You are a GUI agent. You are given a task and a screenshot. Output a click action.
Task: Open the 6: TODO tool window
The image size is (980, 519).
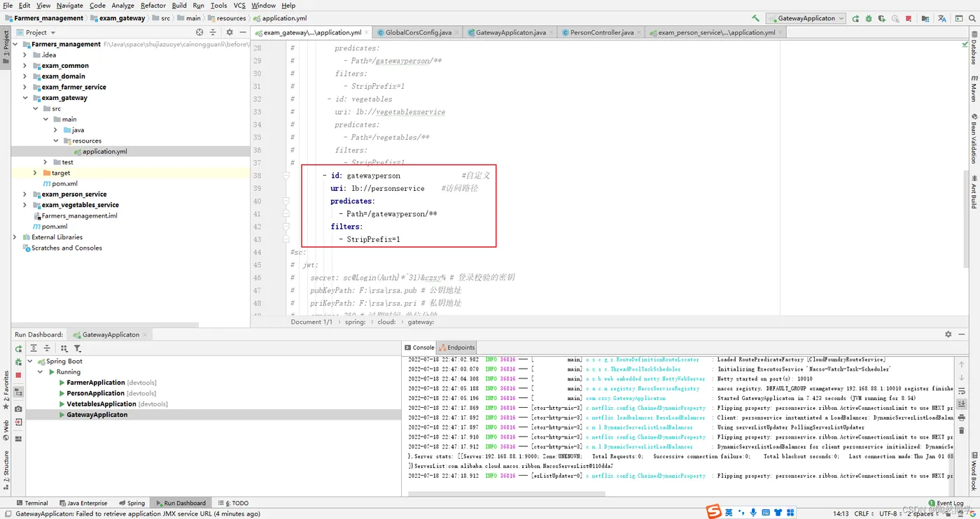point(233,503)
